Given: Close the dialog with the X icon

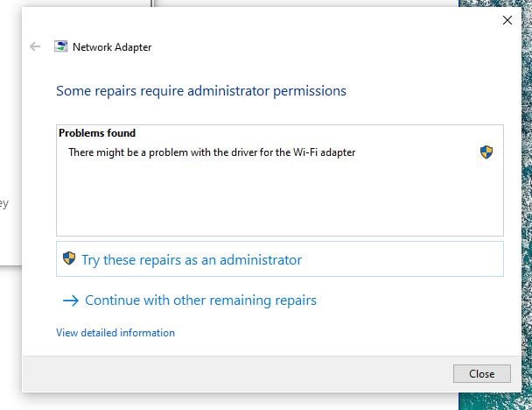Looking at the screenshot, I should point(507,20).
